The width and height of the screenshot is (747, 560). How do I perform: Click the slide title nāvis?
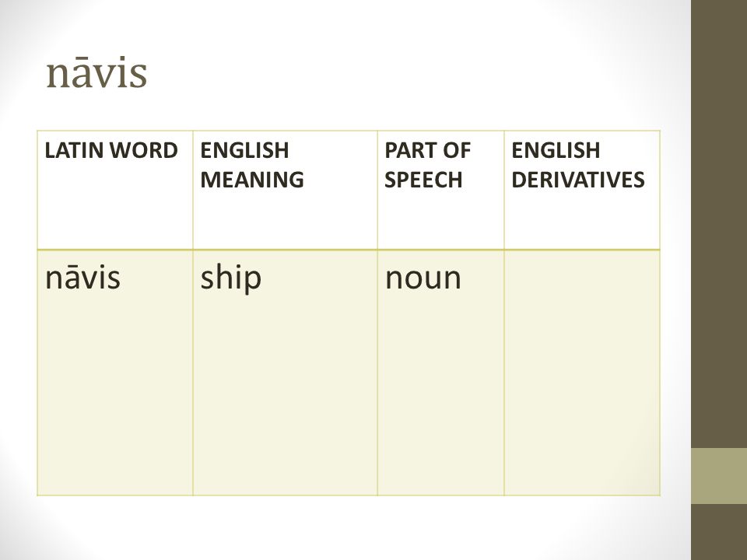96,72
